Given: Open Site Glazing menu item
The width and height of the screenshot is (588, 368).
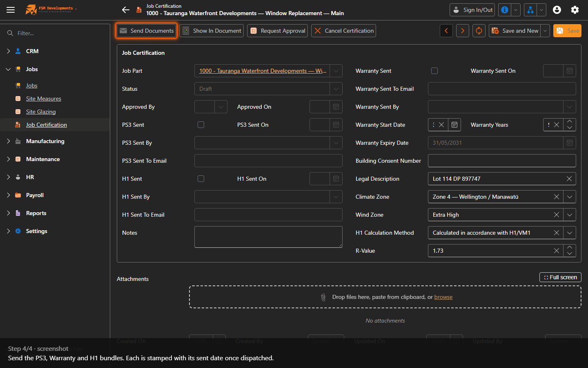Looking at the screenshot, I should tap(41, 112).
